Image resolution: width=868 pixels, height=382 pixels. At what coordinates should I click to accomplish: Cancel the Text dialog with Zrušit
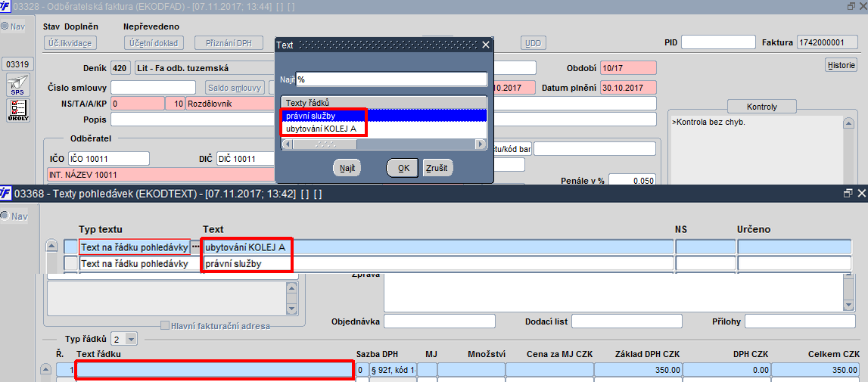pyautogui.click(x=438, y=167)
